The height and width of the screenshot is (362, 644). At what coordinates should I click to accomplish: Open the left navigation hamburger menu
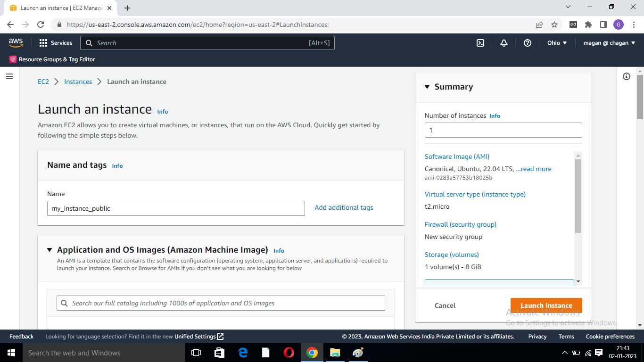coord(9,76)
